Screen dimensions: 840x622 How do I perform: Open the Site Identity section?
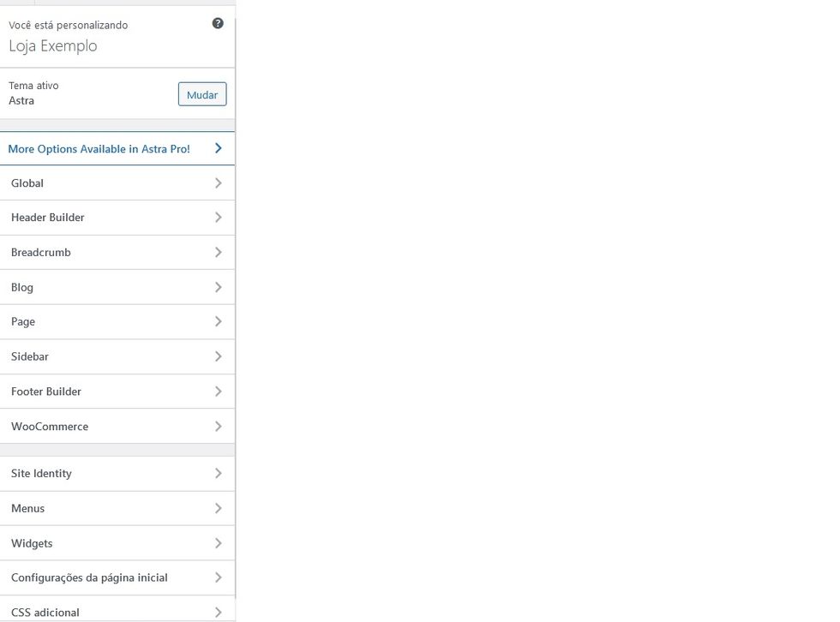click(x=117, y=473)
